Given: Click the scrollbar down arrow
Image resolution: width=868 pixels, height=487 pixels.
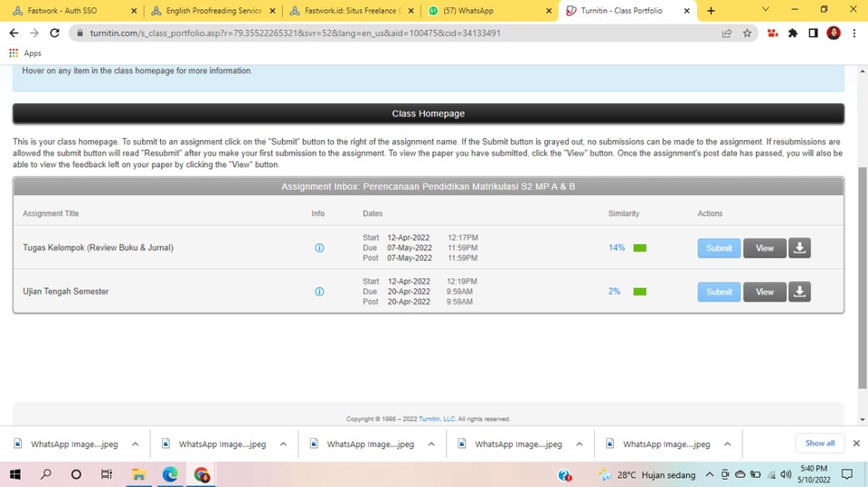Looking at the screenshot, I should pos(863,420).
